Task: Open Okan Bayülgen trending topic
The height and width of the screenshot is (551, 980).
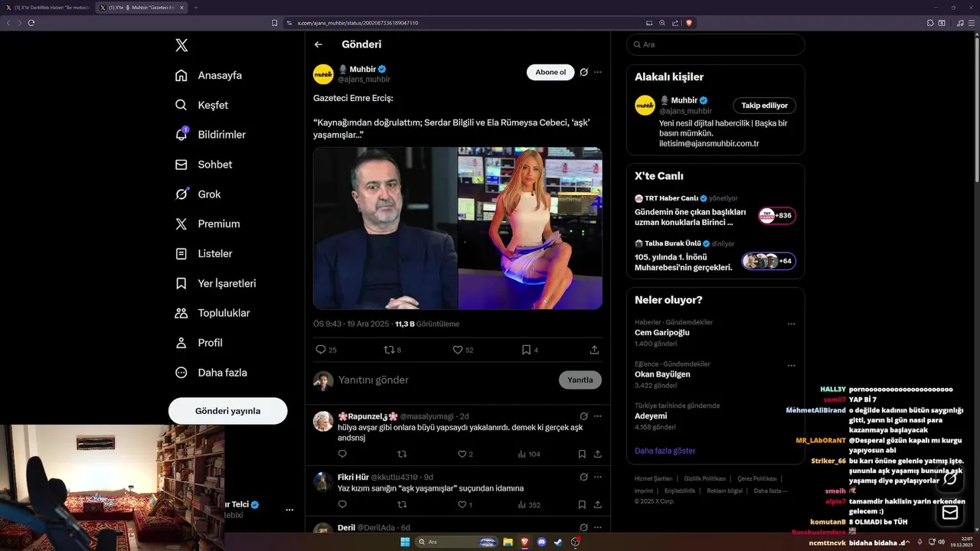Action: coord(662,374)
